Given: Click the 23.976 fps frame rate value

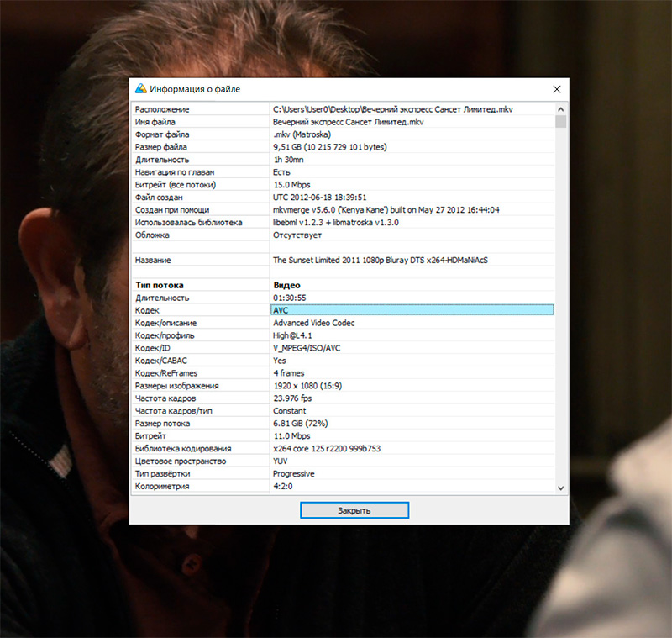Looking at the screenshot, I should 294,398.
